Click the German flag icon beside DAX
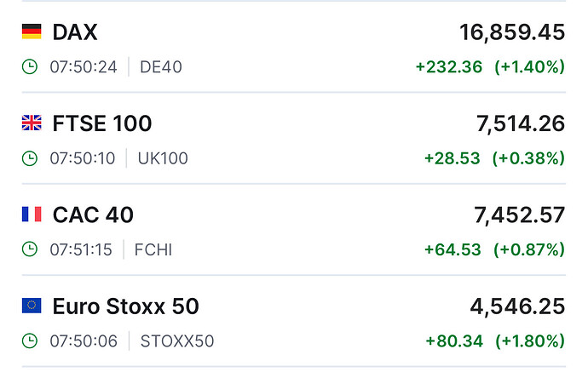Screen dimensions: 588x372 click(31, 32)
